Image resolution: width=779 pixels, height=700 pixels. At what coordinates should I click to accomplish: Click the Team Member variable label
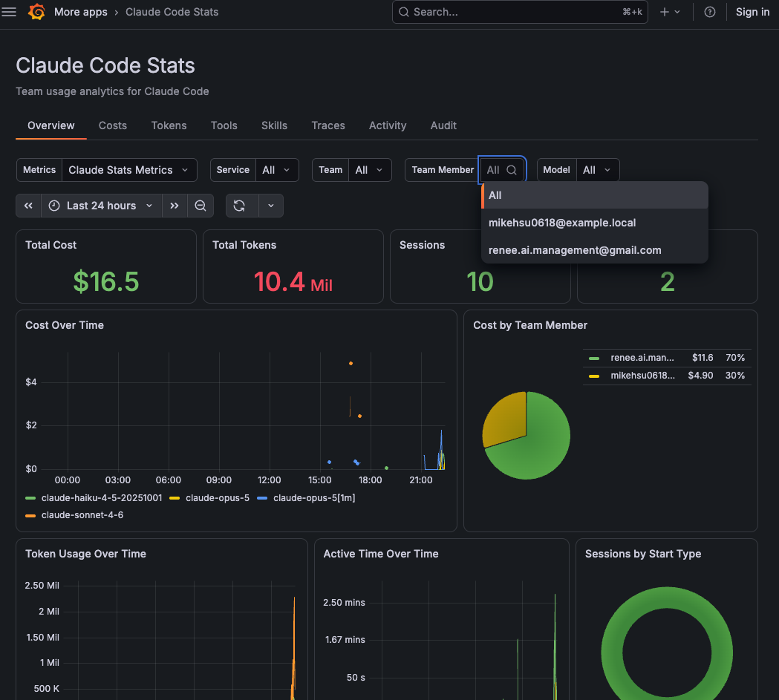442,170
